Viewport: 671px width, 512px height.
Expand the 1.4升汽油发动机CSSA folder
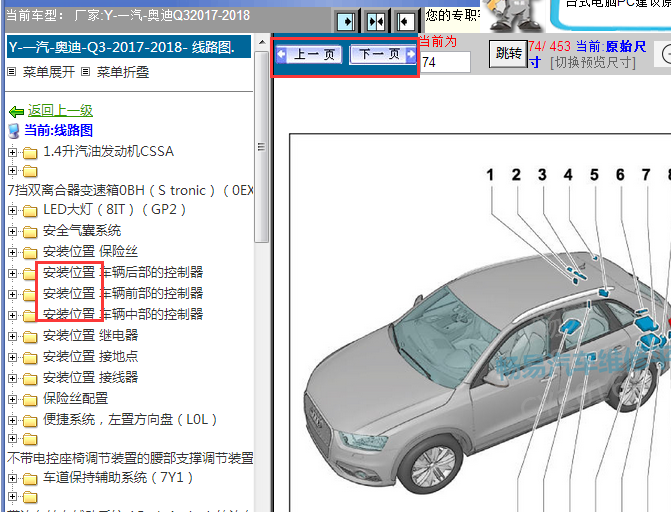pyautogui.click(x=12, y=152)
